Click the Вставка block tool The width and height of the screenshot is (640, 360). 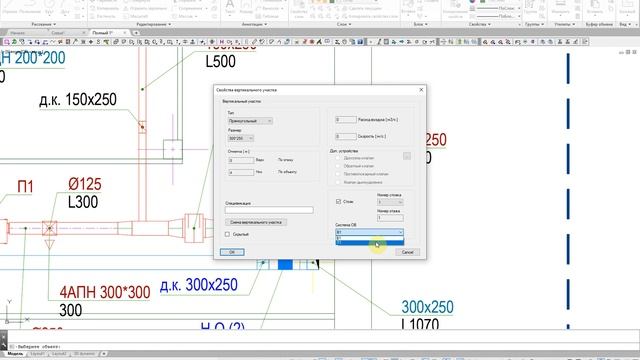[x=408, y=8]
